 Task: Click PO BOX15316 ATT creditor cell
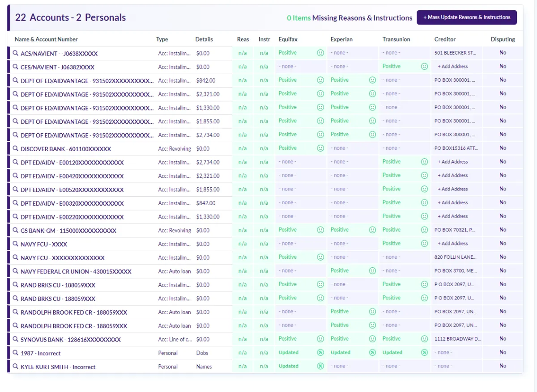456,148
